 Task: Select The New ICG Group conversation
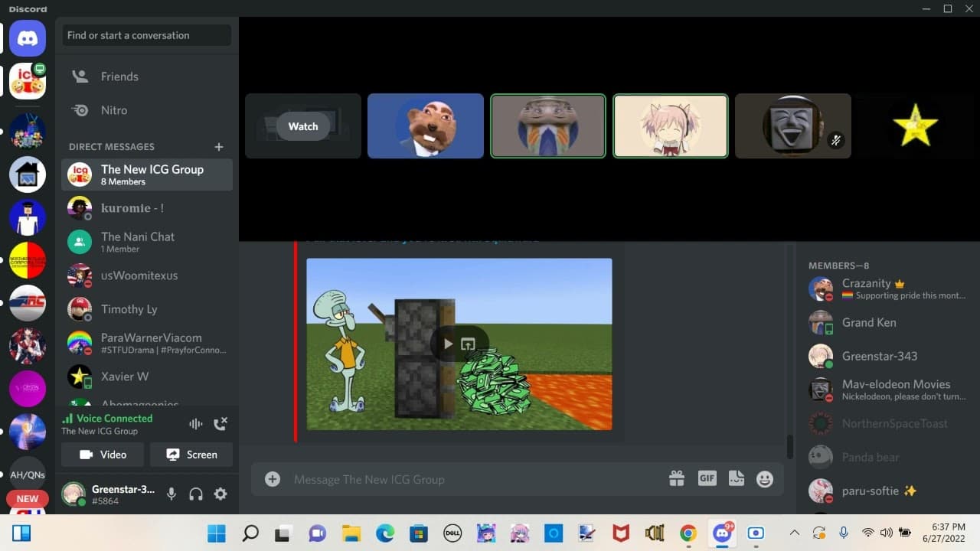click(147, 174)
